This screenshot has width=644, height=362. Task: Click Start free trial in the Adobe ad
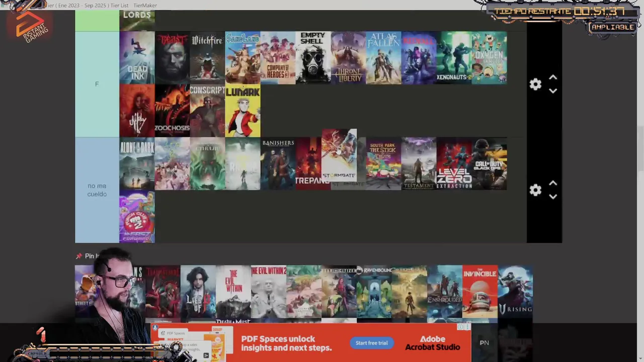[372, 343]
